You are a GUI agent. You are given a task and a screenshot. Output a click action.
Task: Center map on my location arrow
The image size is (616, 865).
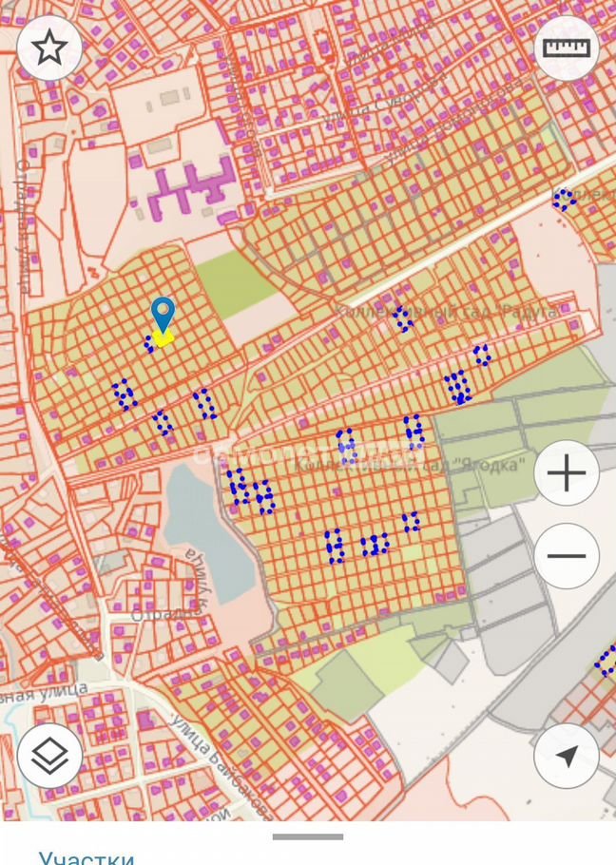(566, 756)
